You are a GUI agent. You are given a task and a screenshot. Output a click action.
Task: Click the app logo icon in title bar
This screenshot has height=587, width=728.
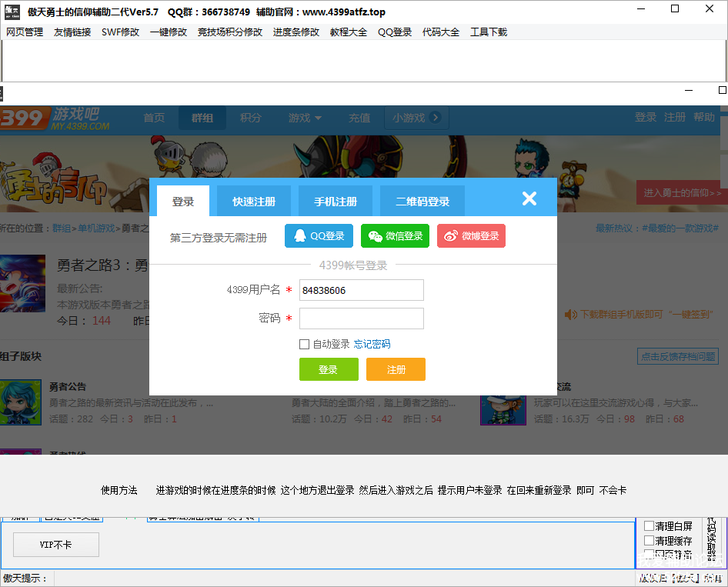[12, 12]
